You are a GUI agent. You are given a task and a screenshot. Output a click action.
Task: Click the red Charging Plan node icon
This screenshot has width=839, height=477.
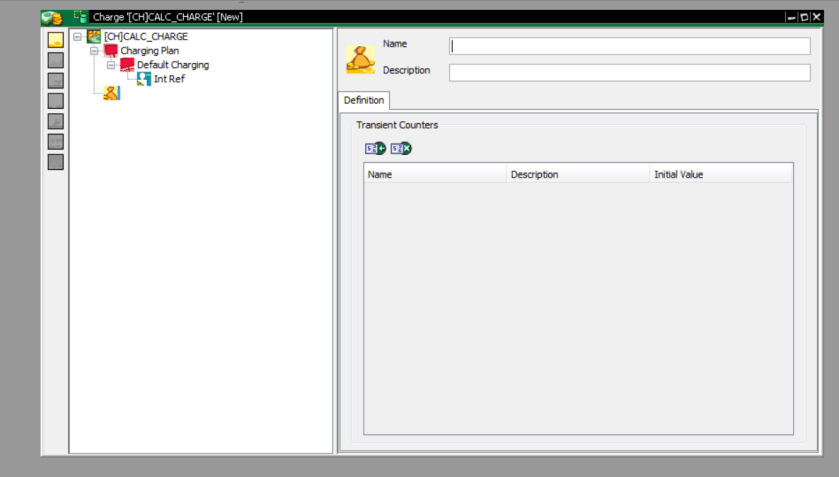[111, 51]
